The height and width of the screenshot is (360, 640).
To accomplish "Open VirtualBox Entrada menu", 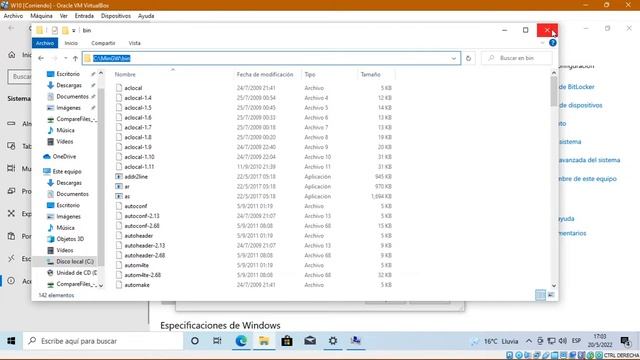I will 84,16.
